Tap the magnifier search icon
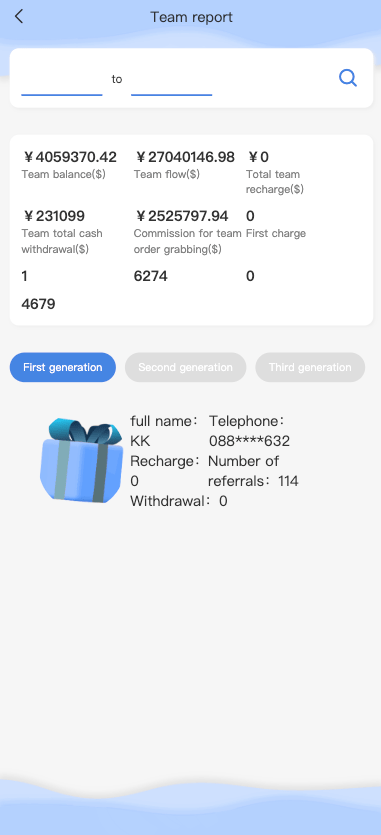 [347, 79]
